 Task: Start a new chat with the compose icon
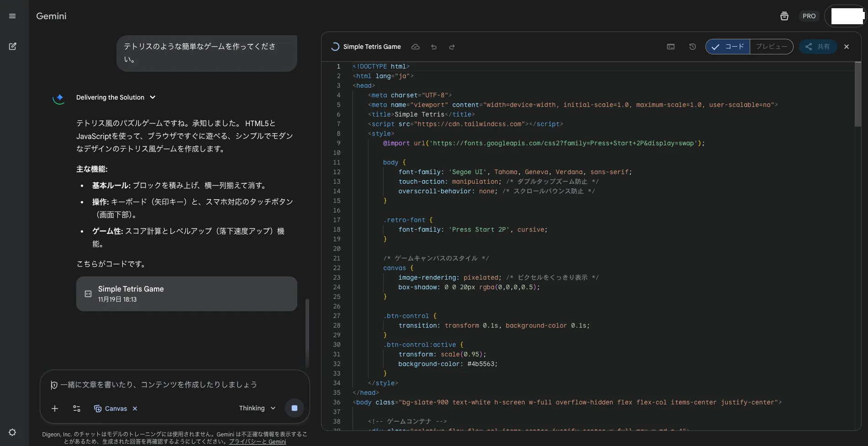click(12, 46)
